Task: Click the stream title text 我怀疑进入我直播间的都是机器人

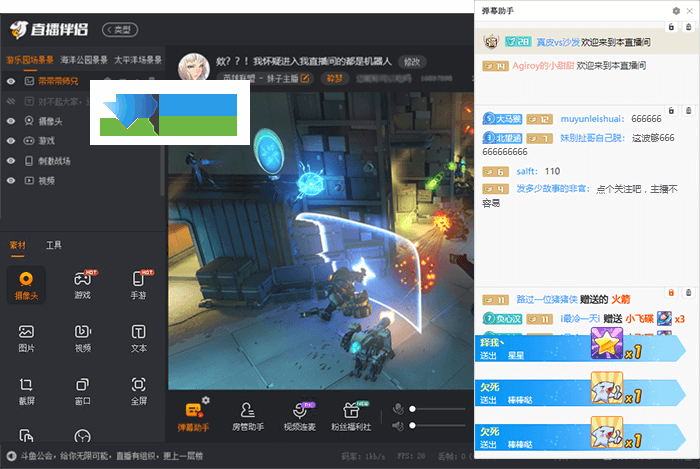Action: pyautogui.click(x=322, y=62)
